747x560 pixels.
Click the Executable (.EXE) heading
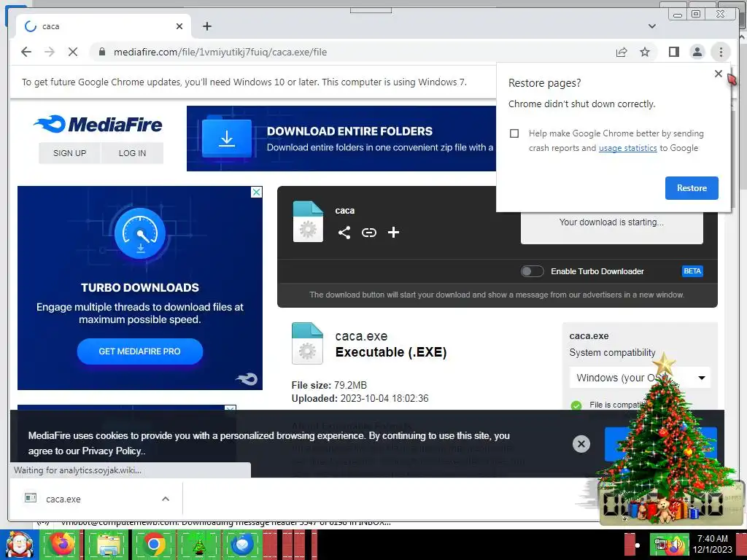tap(391, 352)
